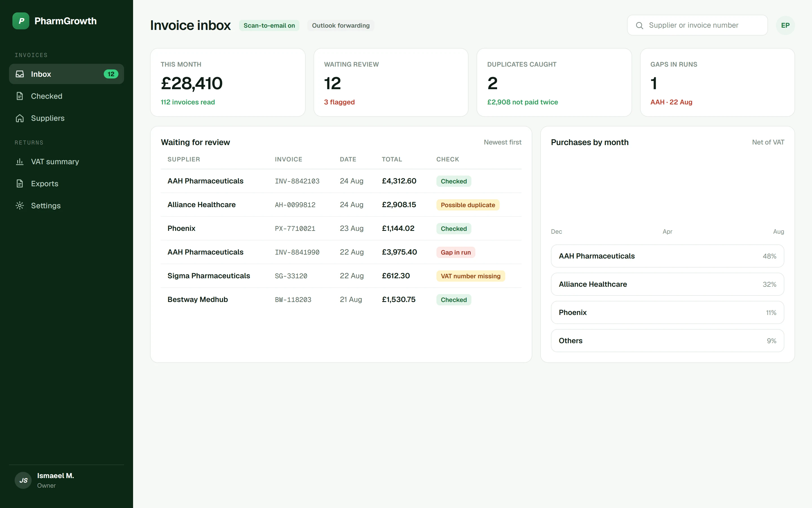
Task: Select Sigma Pharmaceuticals supplier name
Action: tap(209, 276)
